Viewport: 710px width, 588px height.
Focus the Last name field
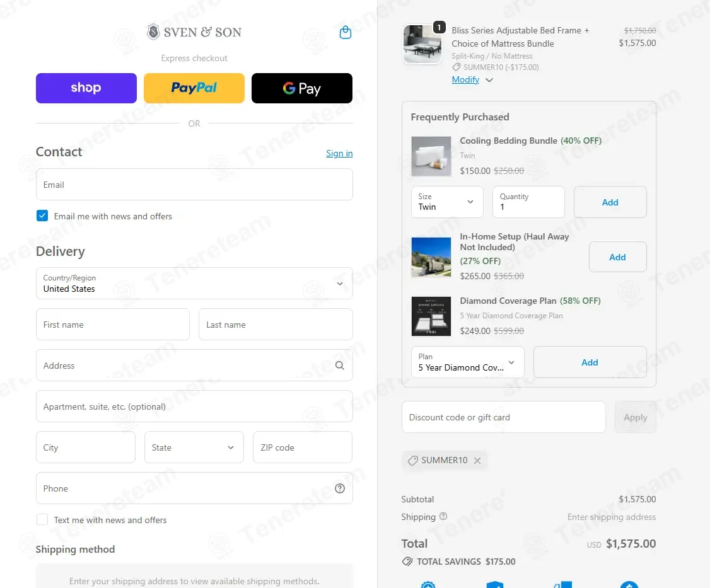tap(276, 324)
